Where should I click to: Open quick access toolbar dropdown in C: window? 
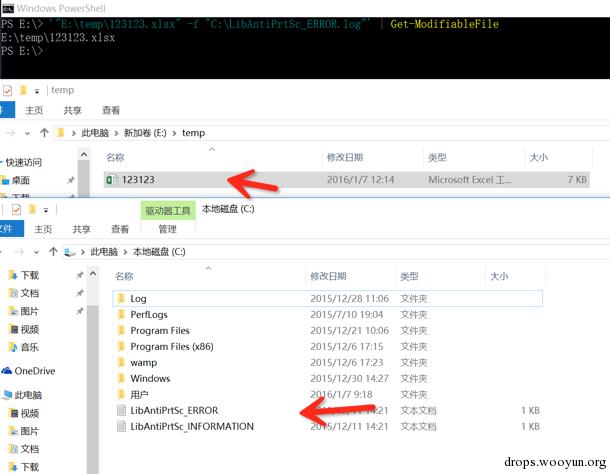coord(46,210)
